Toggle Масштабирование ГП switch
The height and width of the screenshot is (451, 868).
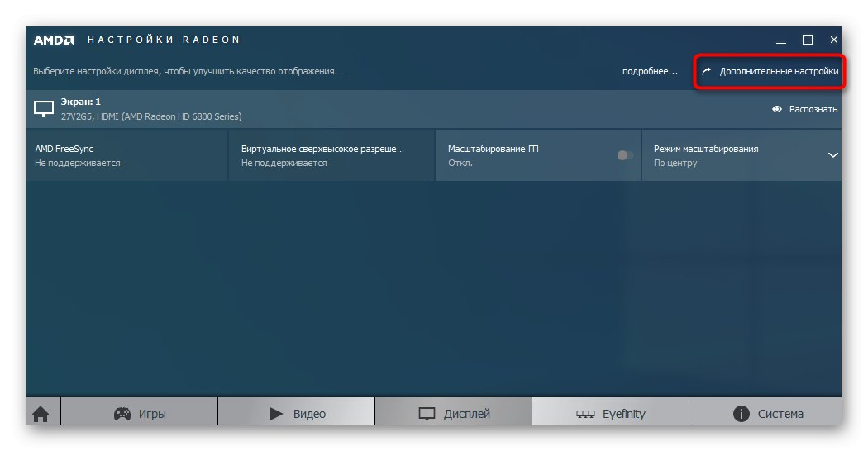tap(625, 155)
